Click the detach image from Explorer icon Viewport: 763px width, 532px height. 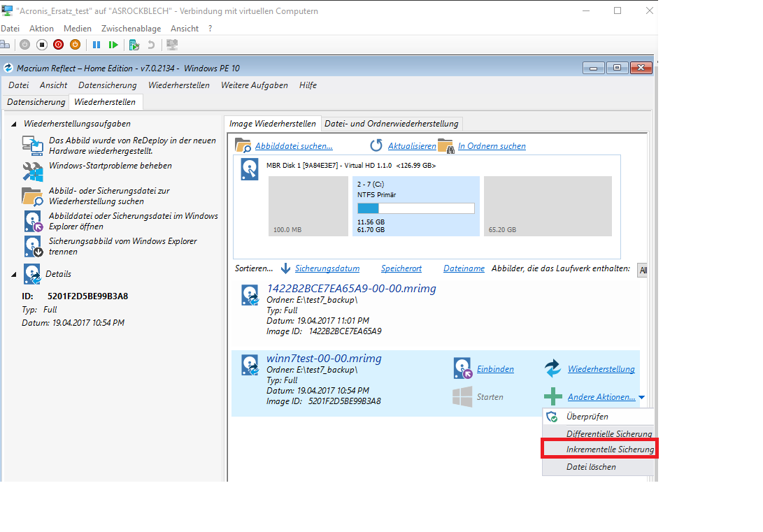coord(33,247)
